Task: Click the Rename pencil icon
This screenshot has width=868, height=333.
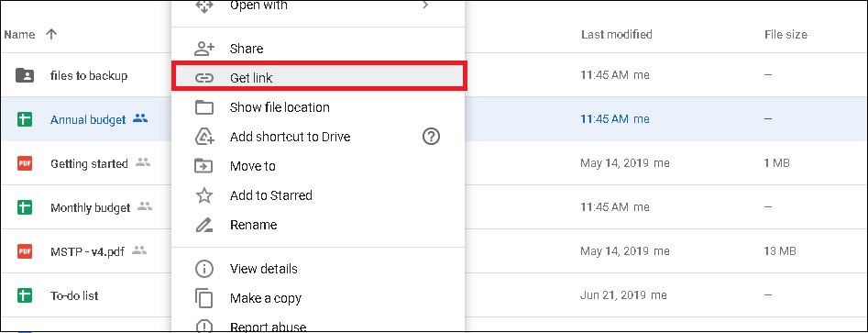Action: pos(204,225)
